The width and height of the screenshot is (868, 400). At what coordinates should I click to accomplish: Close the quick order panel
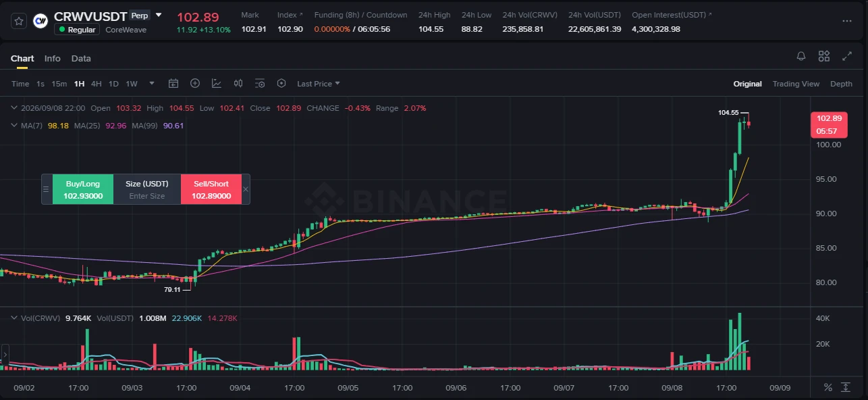[x=246, y=189]
